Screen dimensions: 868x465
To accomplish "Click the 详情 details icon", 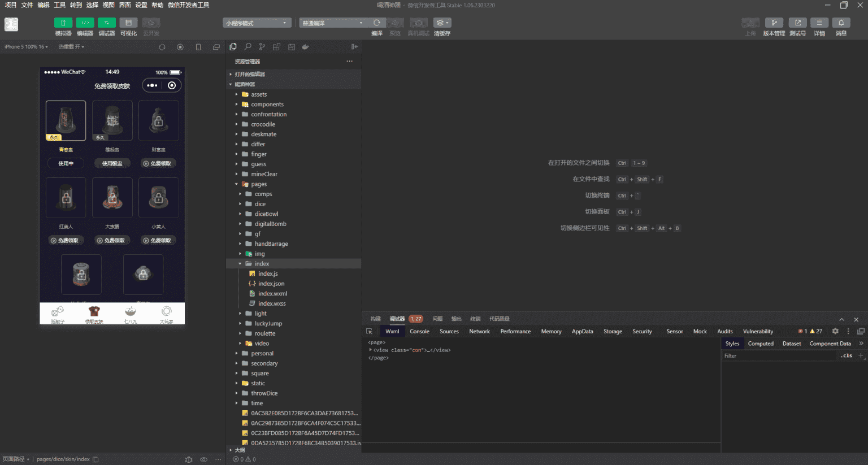I will point(819,23).
